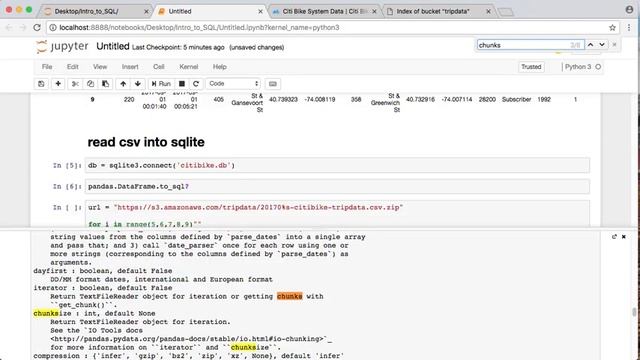The image size is (640, 360).
Task: Open the Help menu
Action: [x=220, y=67]
